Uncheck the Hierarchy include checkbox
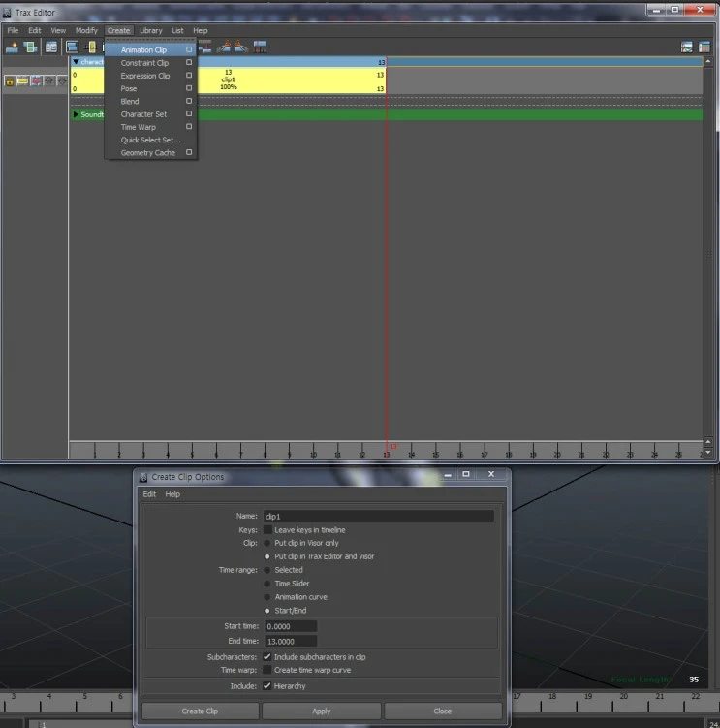Image resolution: width=720 pixels, height=728 pixels. 266,685
